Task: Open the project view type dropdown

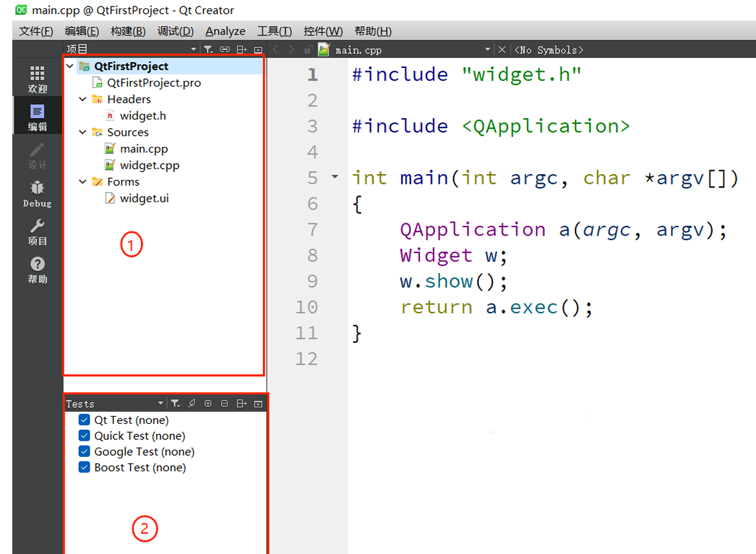Action: click(194, 49)
